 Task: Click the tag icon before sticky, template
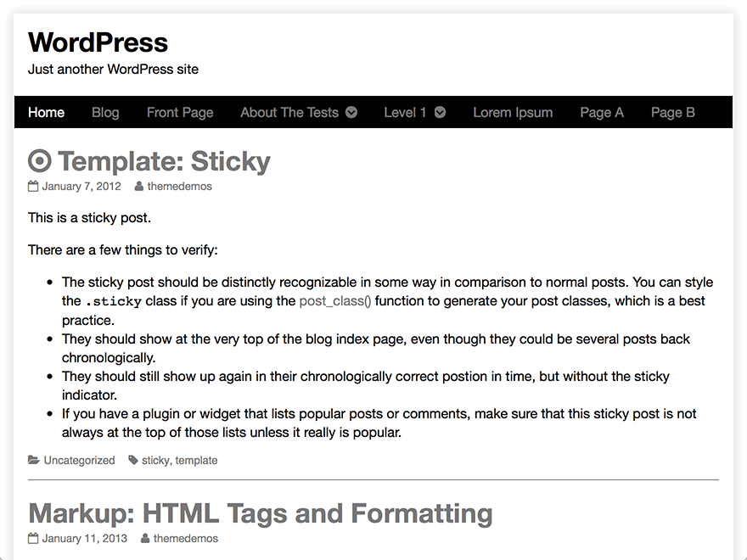[x=133, y=460]
